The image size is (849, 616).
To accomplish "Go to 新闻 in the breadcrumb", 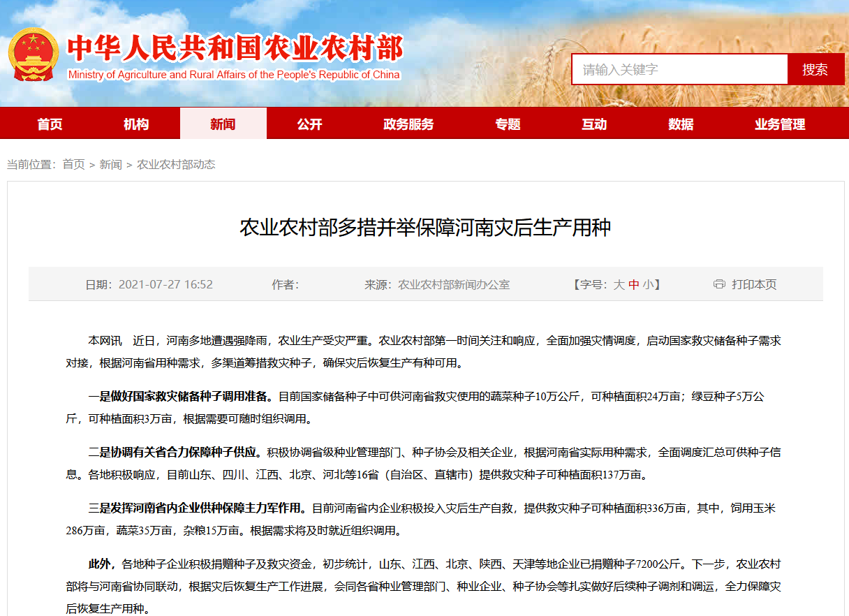I will (110, 164).
